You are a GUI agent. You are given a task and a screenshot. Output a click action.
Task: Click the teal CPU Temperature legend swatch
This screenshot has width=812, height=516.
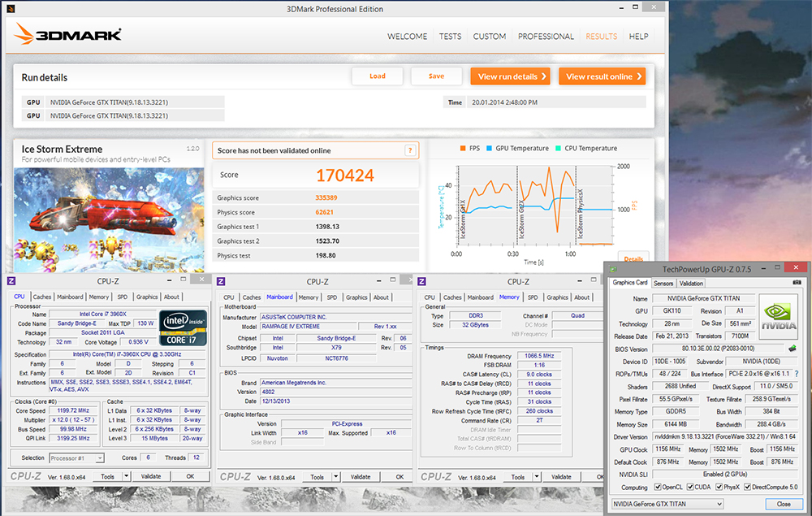tap(559, 148)
